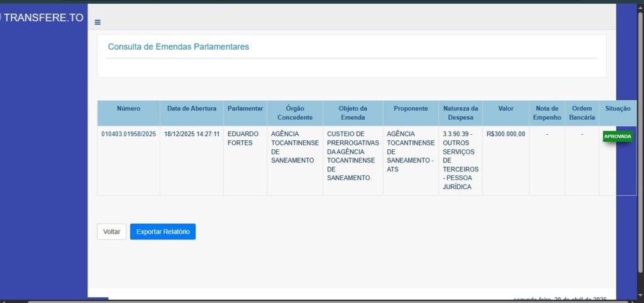The image size is (644, 303).
Task: Click the horizontal scrollbar at the bottom
Action: (314, 301)
